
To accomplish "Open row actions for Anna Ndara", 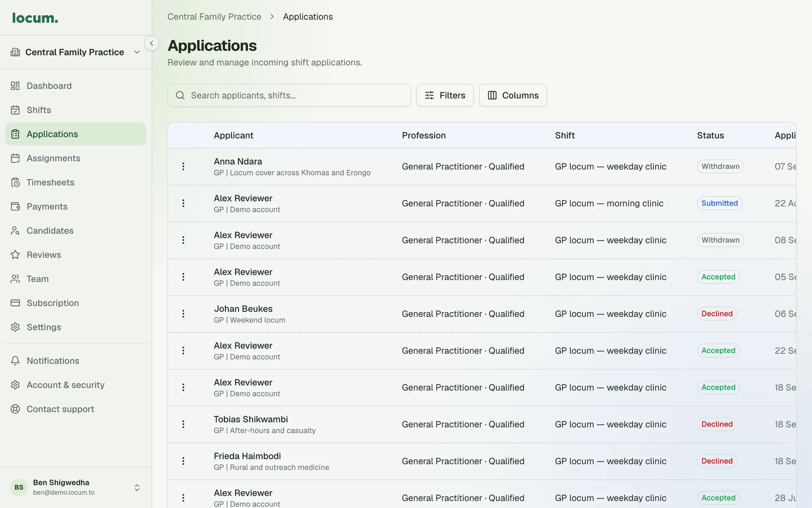I will tap(183, 166).
